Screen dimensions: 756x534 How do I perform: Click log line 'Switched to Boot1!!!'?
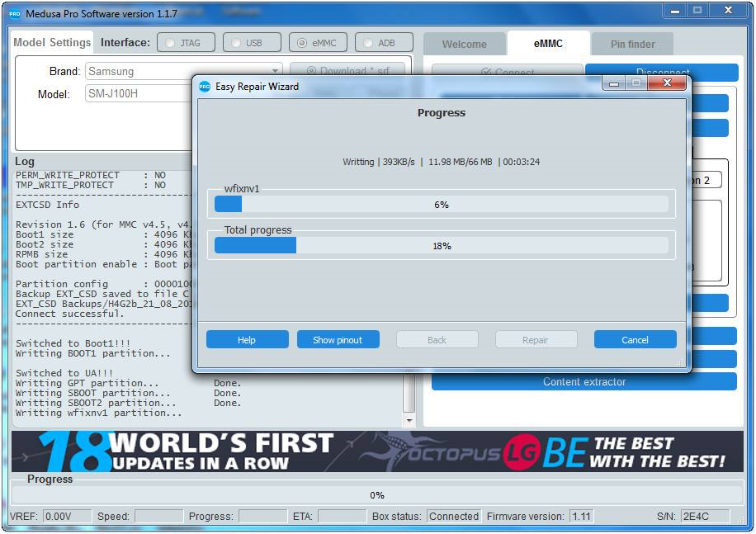73,343
